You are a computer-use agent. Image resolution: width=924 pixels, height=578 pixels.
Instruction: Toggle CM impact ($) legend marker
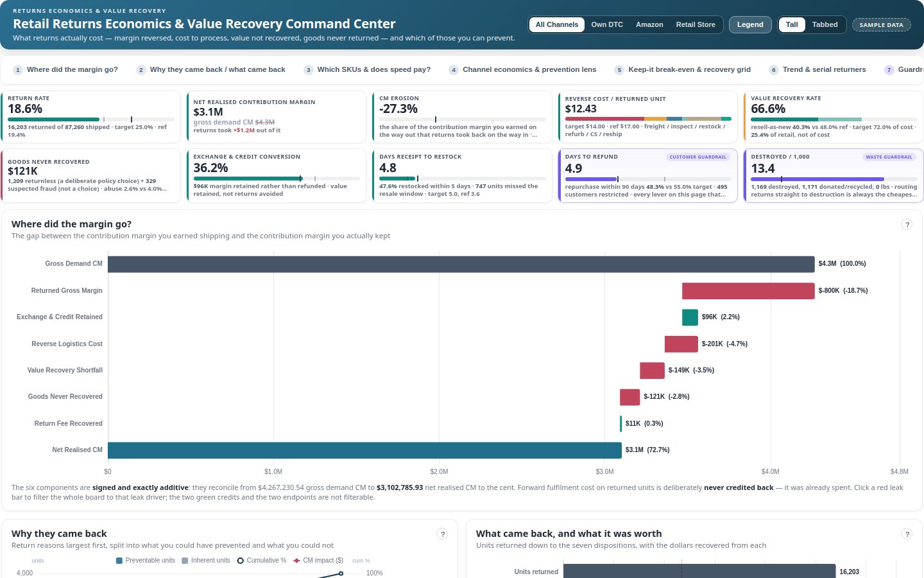296,561
